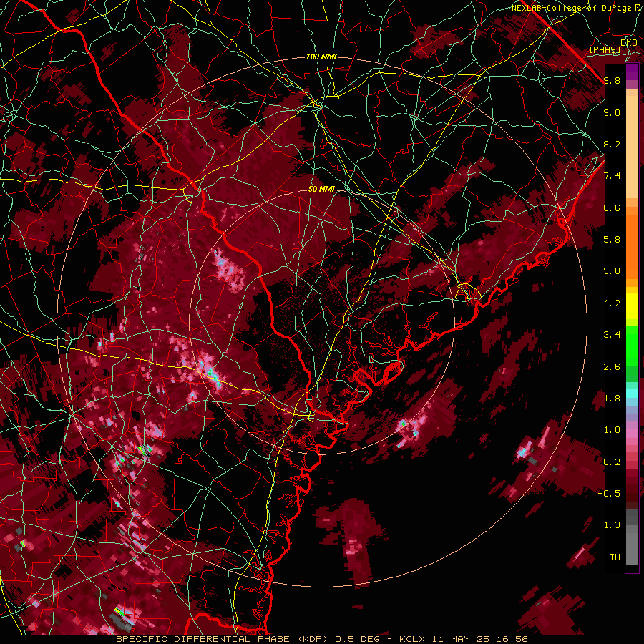
Task: Click the '[PHAS]' units label
Action: (x=605, y=49)
